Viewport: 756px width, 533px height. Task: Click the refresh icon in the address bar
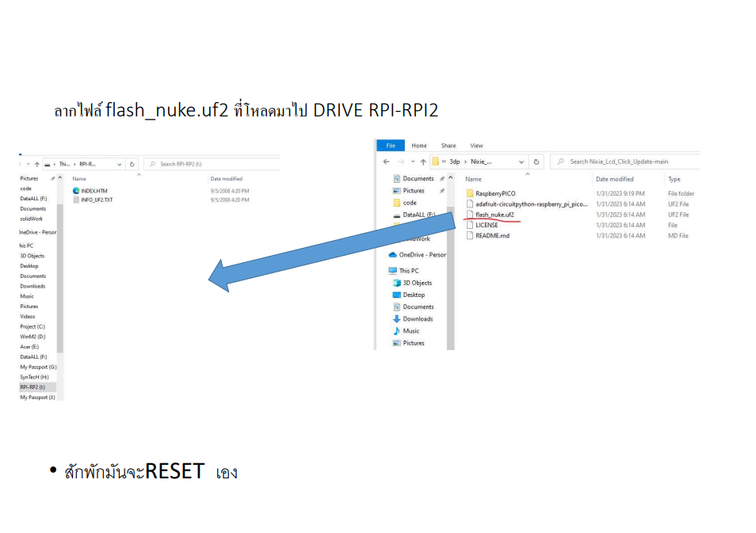coord(536,161)
